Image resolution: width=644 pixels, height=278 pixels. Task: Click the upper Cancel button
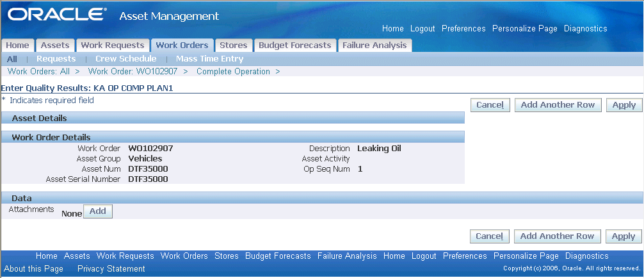(x=490, y=105)
